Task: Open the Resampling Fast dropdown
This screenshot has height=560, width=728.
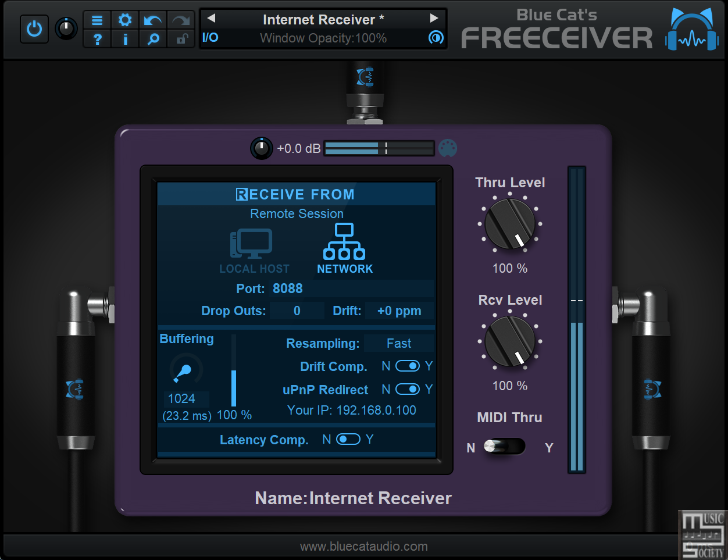Action: click(x=399, y=343)
